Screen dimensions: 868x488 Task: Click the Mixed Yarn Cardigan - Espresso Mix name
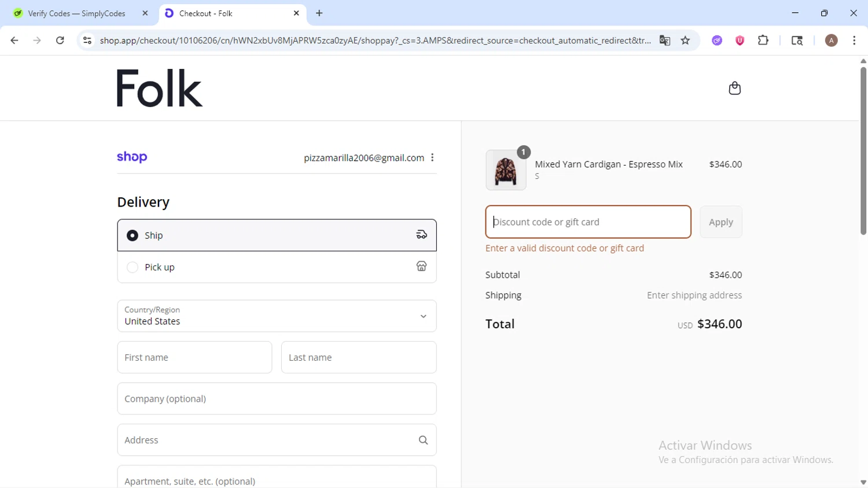tap(609, 164)
